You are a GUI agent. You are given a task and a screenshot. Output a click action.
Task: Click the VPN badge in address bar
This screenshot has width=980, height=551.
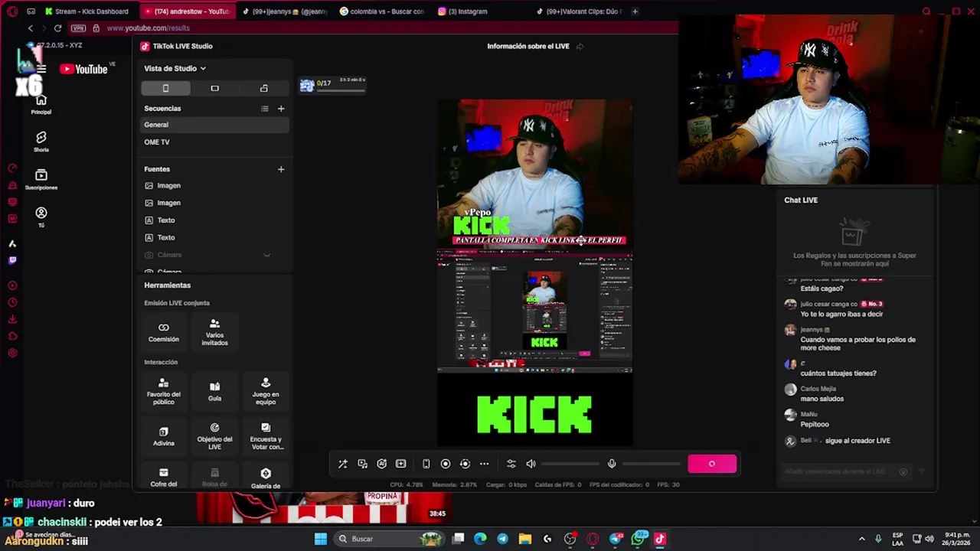click(x=78, y=28)
